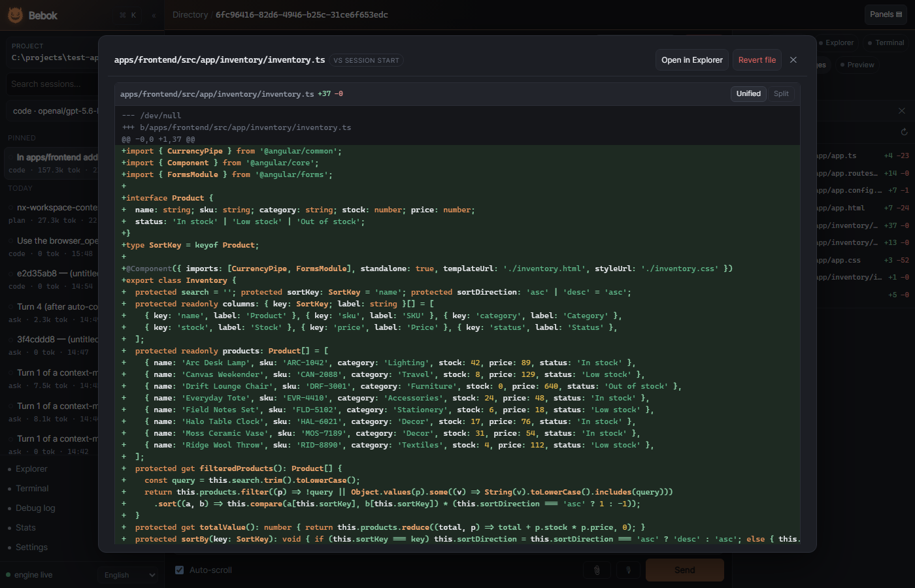Click the session ID 6fc96416 breadcrumb
Screen dimensions: 915x588
(302, 15)
